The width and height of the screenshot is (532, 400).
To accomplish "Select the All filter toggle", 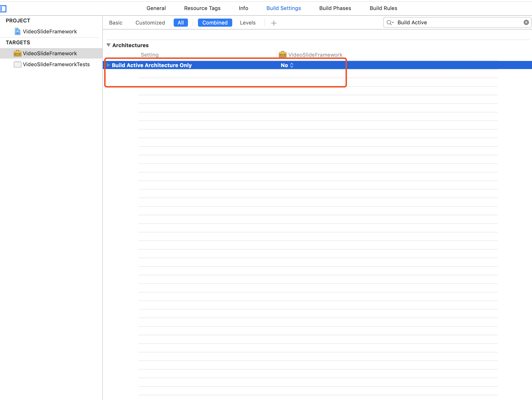I will [181, 23].
